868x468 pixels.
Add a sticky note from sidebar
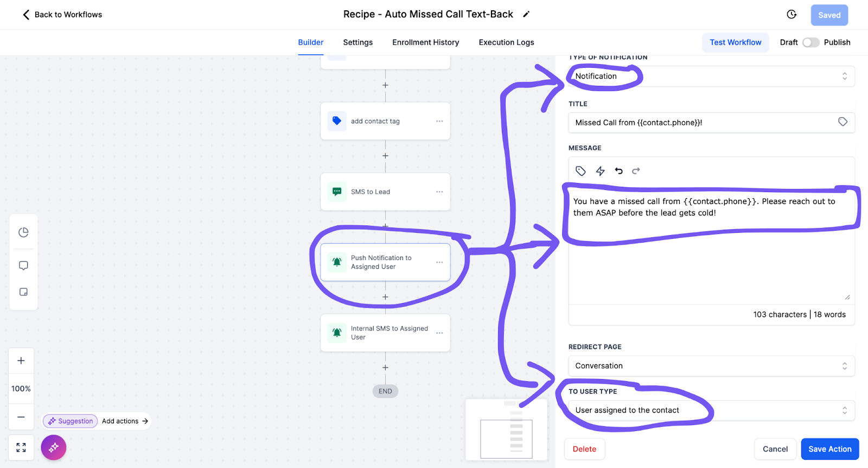(23, 292)
